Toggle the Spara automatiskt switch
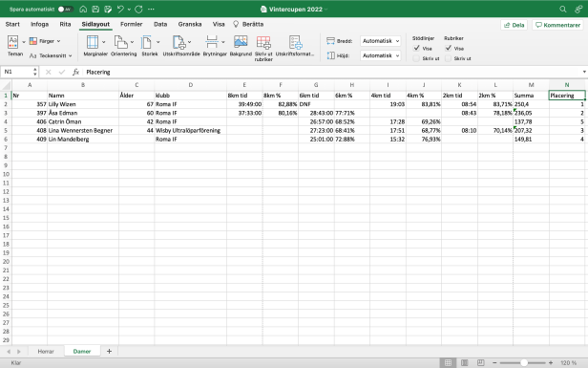588x368 pixels. click(x=65, y=9)
